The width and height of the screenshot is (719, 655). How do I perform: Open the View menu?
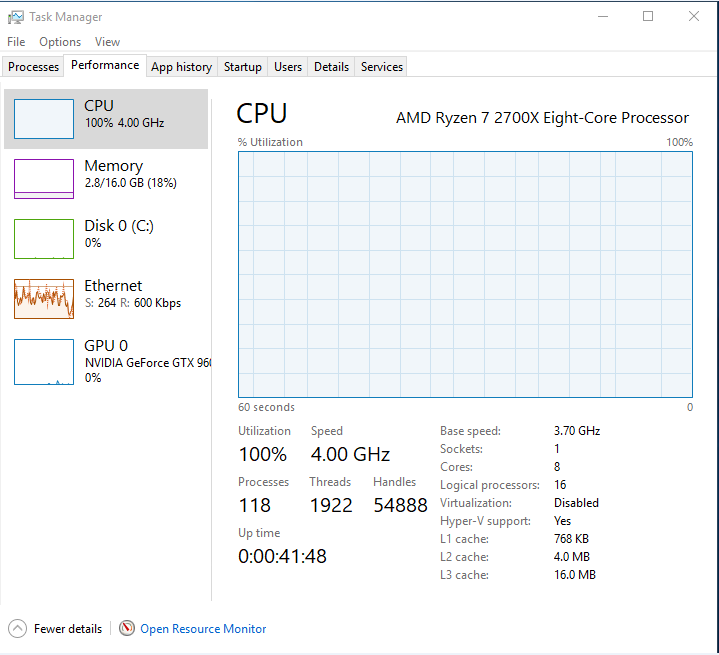click(x=107, y=42)
